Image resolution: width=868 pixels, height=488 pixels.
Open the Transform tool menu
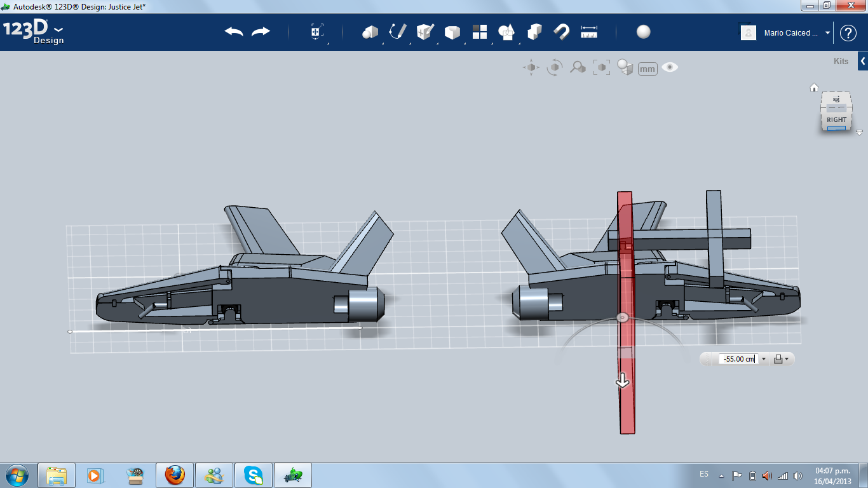(x=317, y=32)
